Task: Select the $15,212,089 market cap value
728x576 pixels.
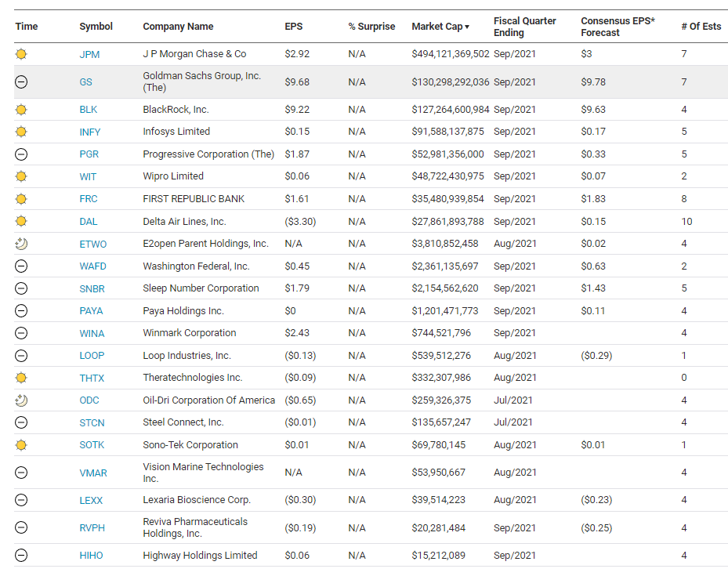Action: tap(438, 555)
